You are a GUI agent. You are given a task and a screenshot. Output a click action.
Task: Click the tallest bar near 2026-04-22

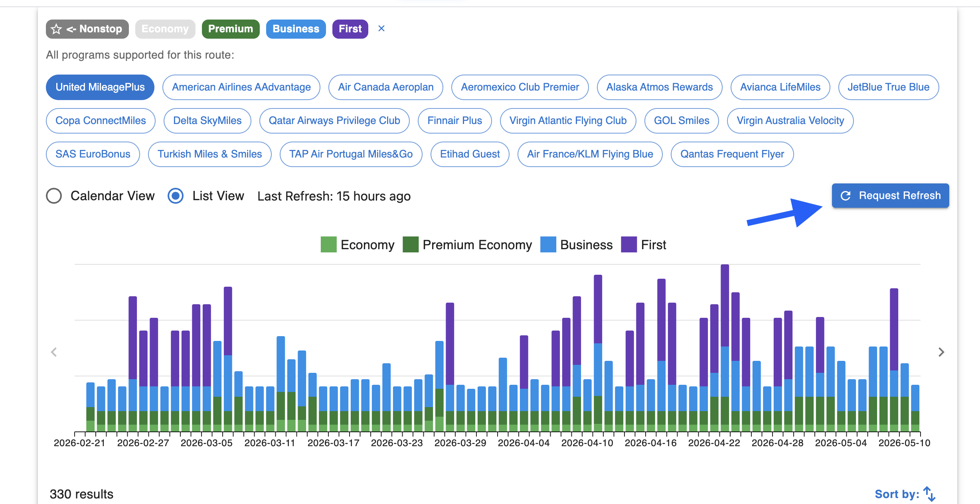[725, 348]
